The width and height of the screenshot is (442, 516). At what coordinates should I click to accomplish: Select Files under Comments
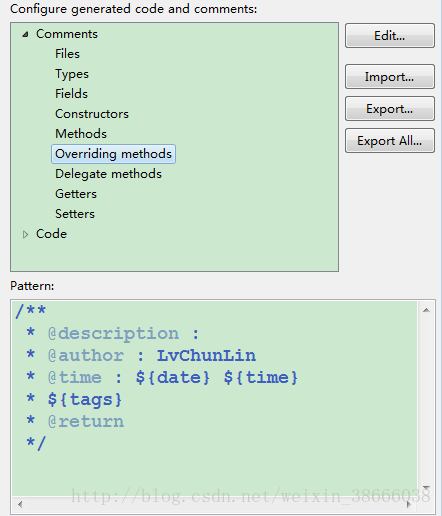click(67, 54)
